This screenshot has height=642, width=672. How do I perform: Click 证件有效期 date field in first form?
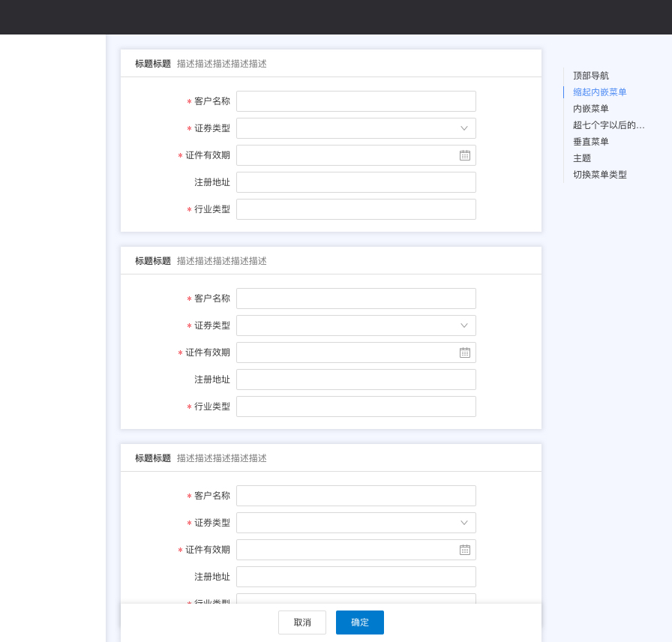[356, 155]
